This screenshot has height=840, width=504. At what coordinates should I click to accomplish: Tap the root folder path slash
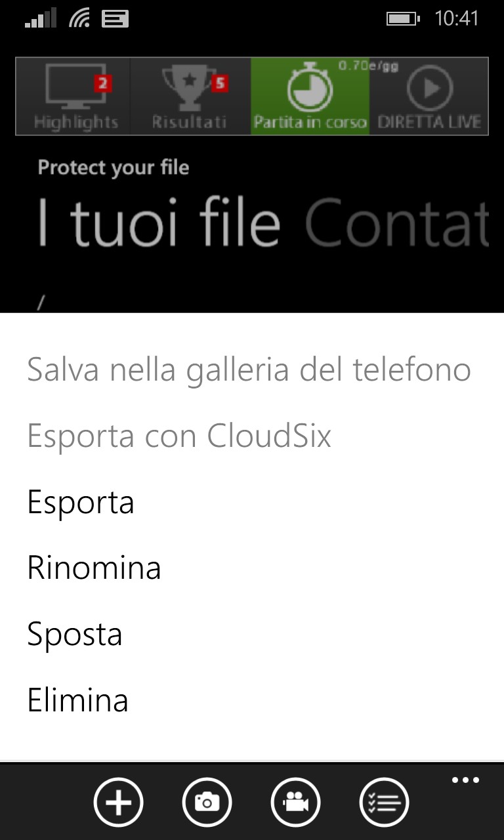pyautogui.click(x=41, y=303)
